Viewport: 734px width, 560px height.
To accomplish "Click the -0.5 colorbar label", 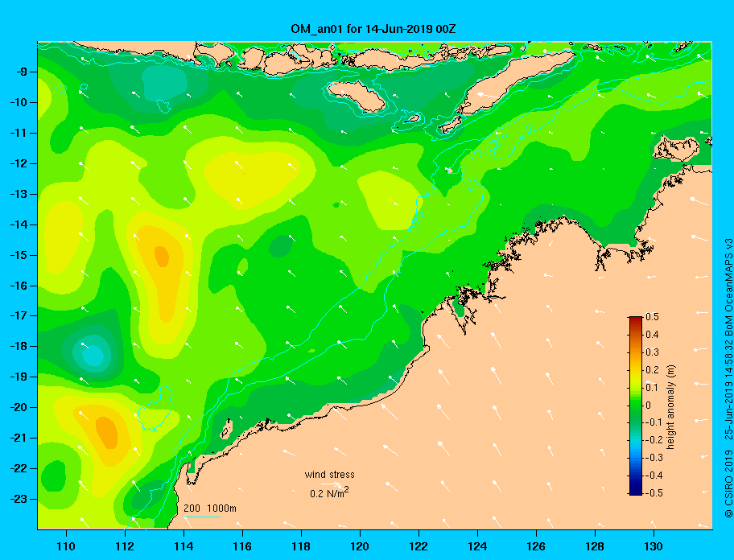I will coord(654,493).
